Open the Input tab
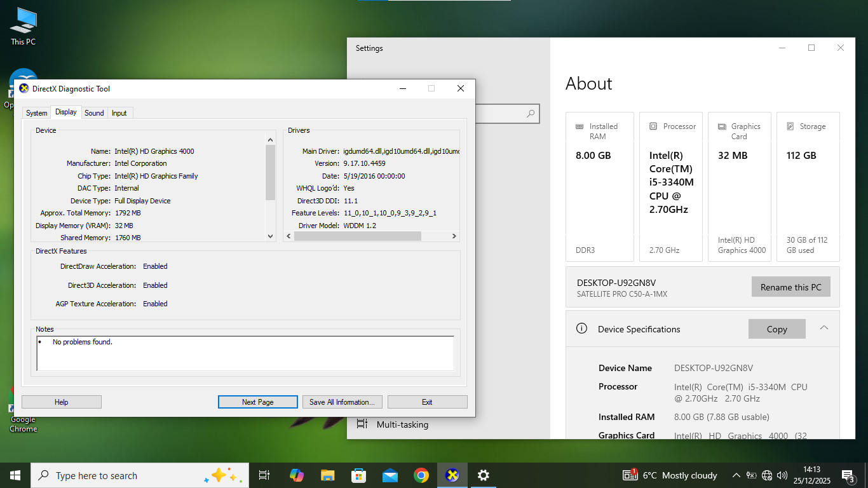Viewport: 868px width, 488px height. tap(119, 113)
